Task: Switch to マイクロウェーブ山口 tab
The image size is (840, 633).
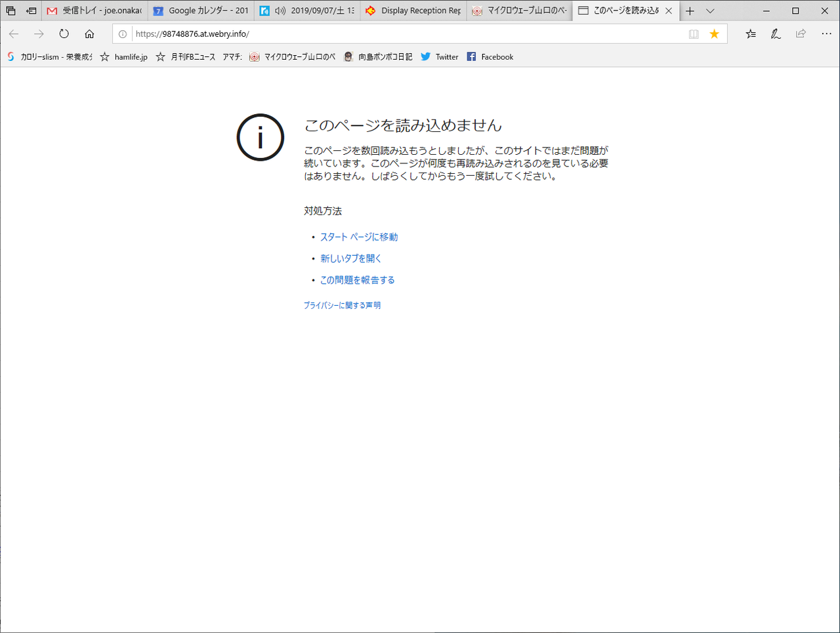Action: pos(520,10)
